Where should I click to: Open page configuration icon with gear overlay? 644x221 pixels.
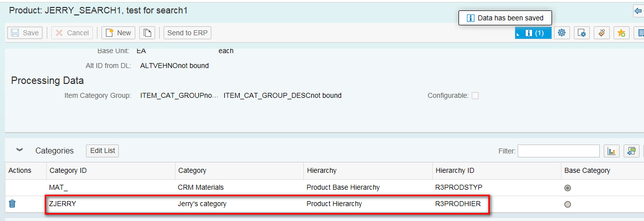[582, 33]
